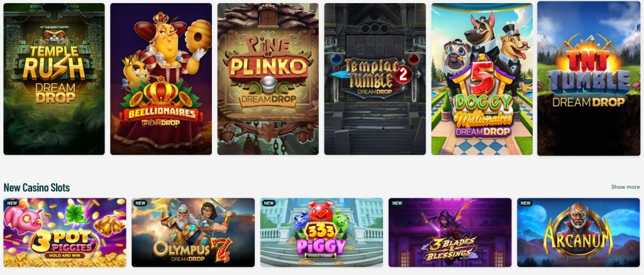
Task: Select Templar Tumble 2 Dream Drop tile
Action: (x=375, y=79)
